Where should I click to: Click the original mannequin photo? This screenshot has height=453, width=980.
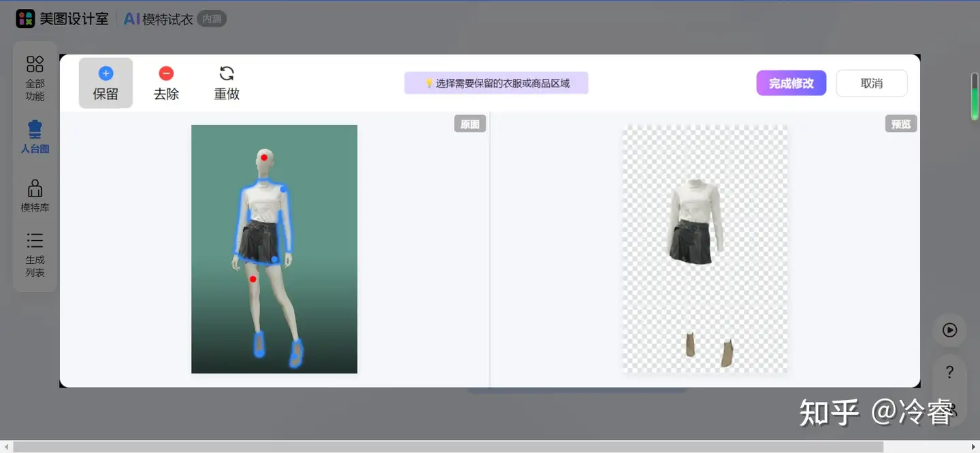[x=274, y=249]
